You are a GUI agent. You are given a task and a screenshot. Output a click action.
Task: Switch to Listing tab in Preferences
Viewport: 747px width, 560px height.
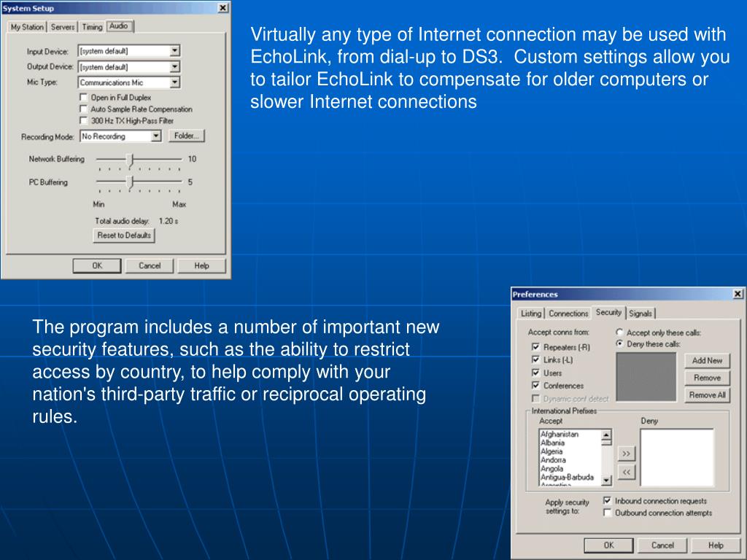[x=531, y=314]
